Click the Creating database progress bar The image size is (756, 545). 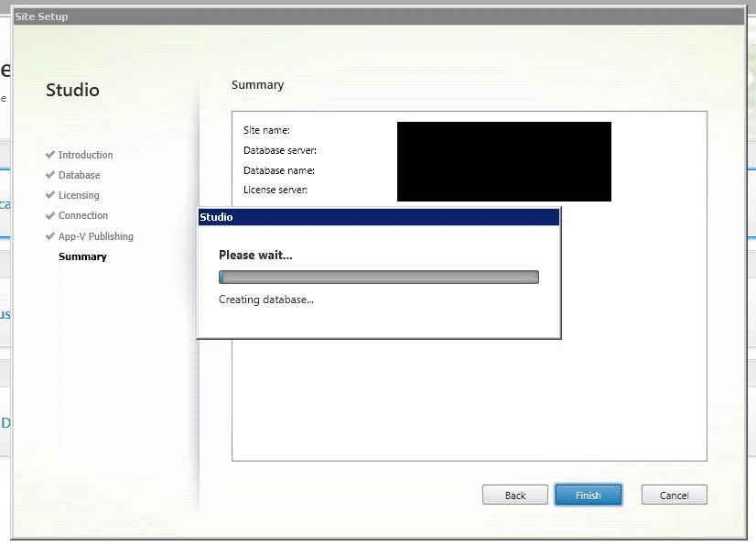point(379,278)
